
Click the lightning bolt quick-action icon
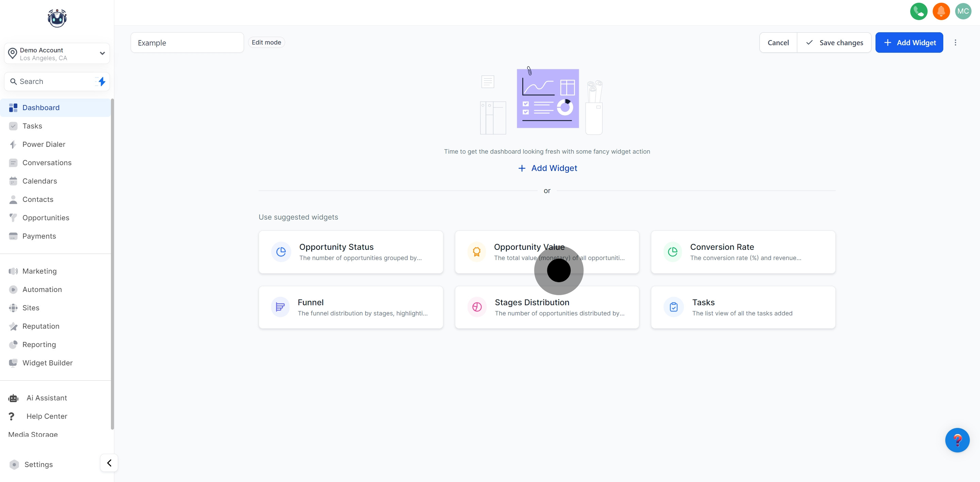tap(101, 81)
